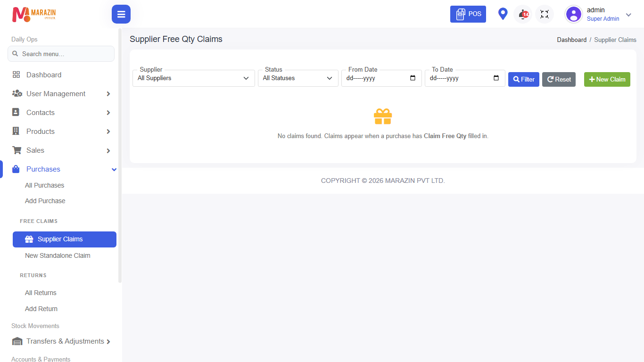Apply filters with the Filter button
Screen dimensions: 644x362
(x=524, y=79)
